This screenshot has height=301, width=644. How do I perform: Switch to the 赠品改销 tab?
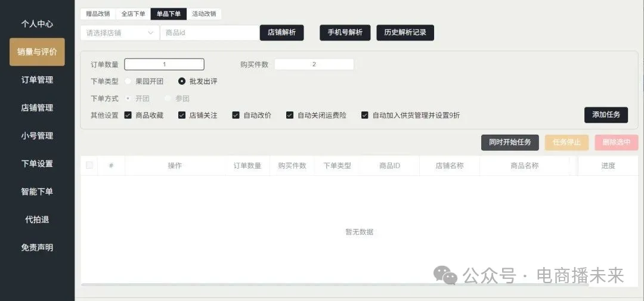pos(98,14)
